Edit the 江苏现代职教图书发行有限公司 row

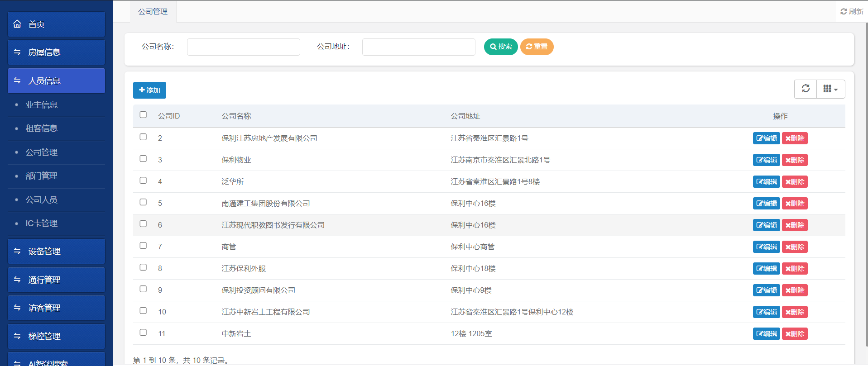[x=766, y=225]
